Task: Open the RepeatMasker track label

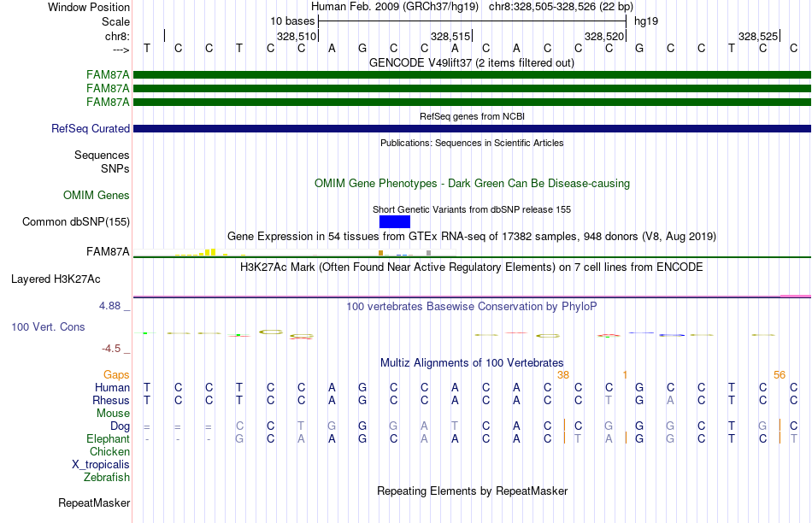Action: [x=94, y=502]
